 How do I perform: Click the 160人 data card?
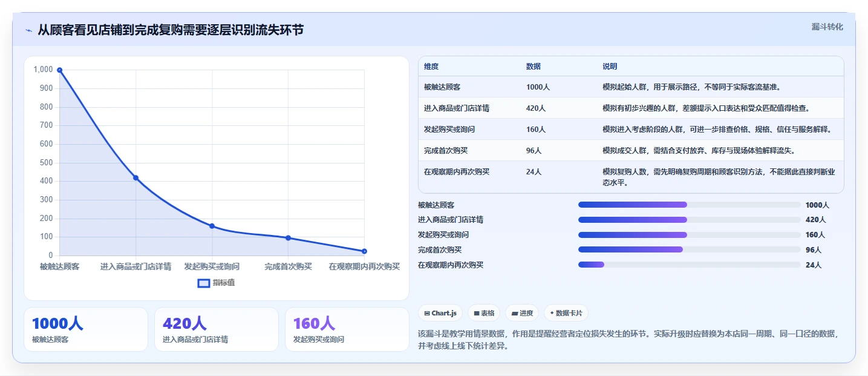[x=347, y=329]
